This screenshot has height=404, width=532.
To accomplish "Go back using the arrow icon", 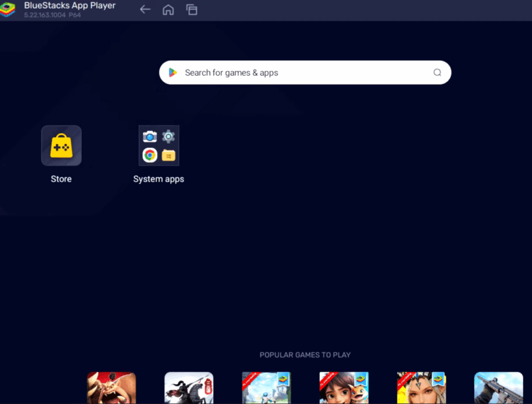I will (145, 10).
